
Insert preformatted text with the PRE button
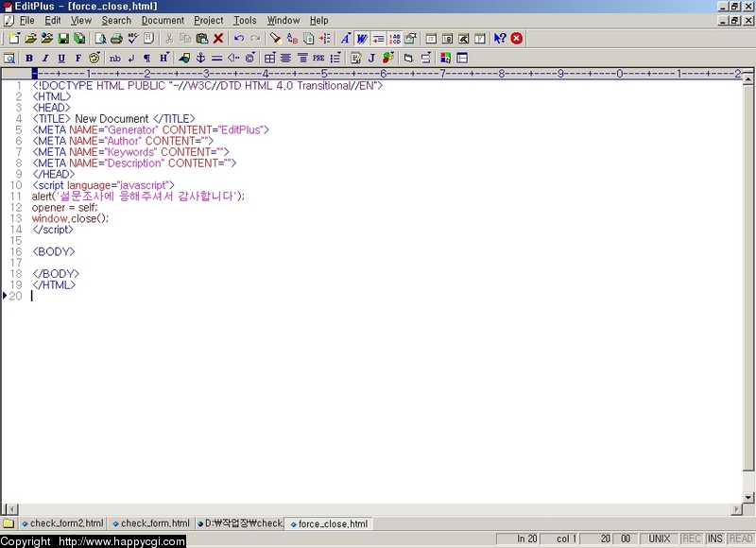(x=318, y=59)
